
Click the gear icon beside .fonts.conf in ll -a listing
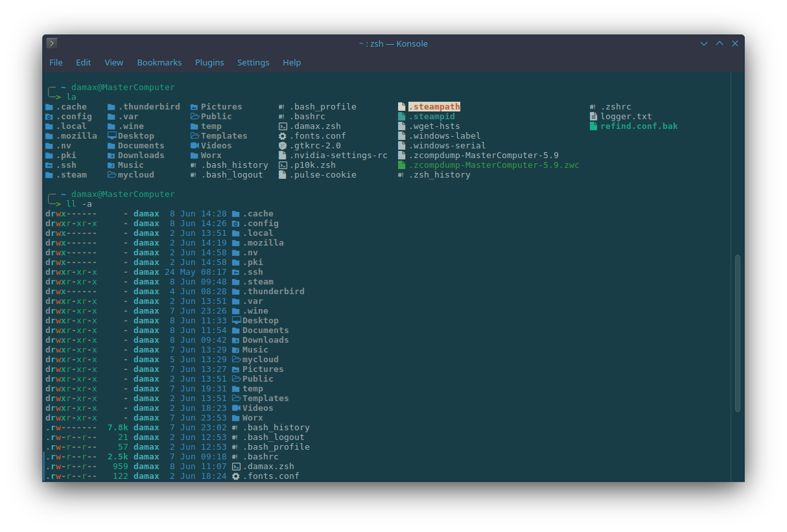tap(236, 476)
